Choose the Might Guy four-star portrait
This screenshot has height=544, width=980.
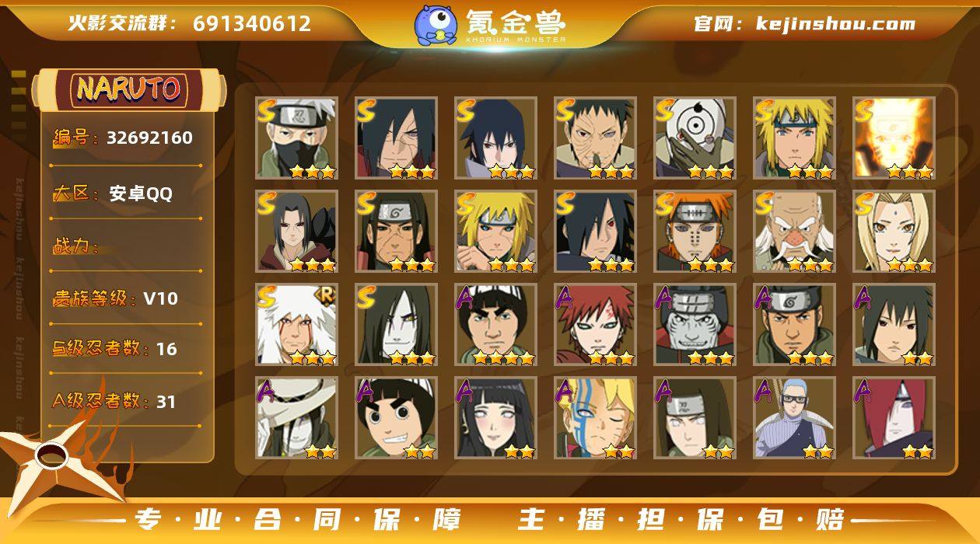[495, 325]
